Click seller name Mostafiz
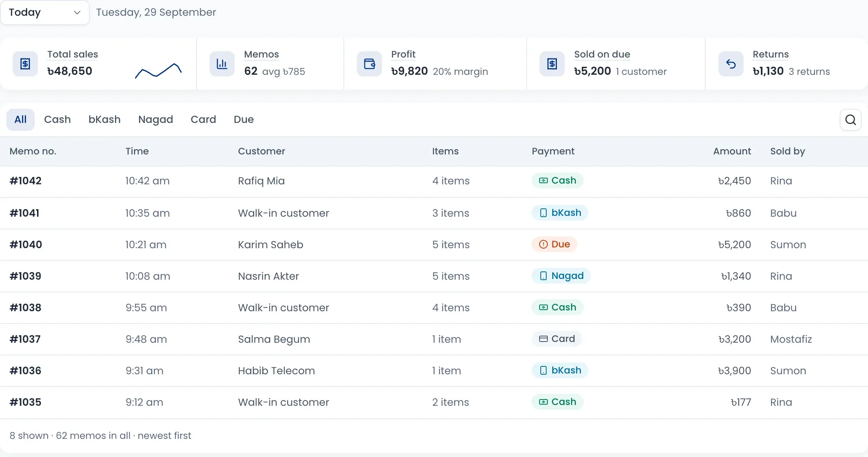 point(791,339)
